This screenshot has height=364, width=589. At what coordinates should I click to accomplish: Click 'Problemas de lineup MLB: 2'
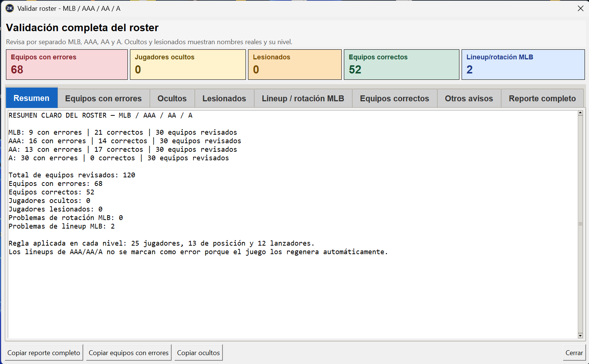[x=62, y=226]
